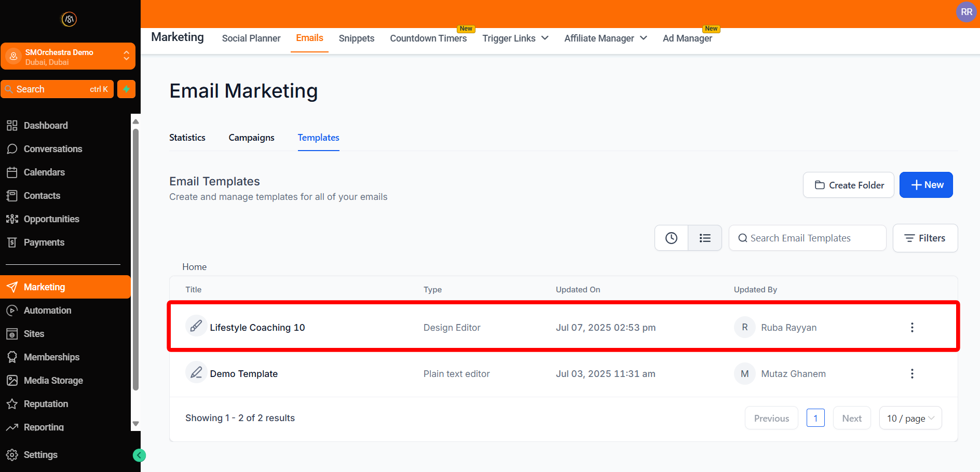Open the Filters panel

pyautogui.click(x=924, y=238)
